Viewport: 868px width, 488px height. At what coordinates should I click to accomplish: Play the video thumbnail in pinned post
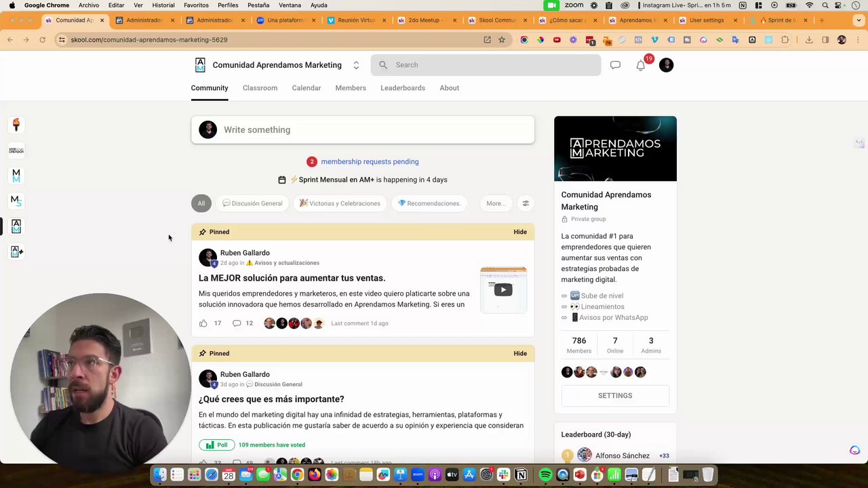click(503, 290)
